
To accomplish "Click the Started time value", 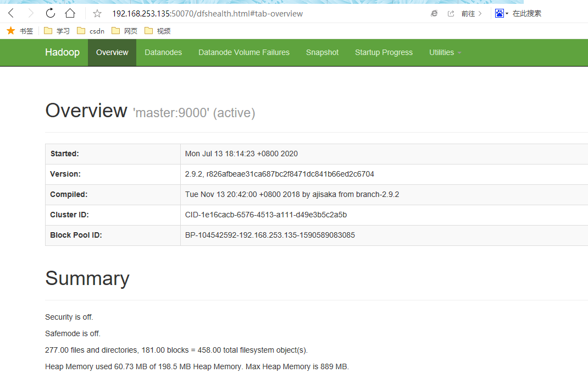I will point(241,154).
